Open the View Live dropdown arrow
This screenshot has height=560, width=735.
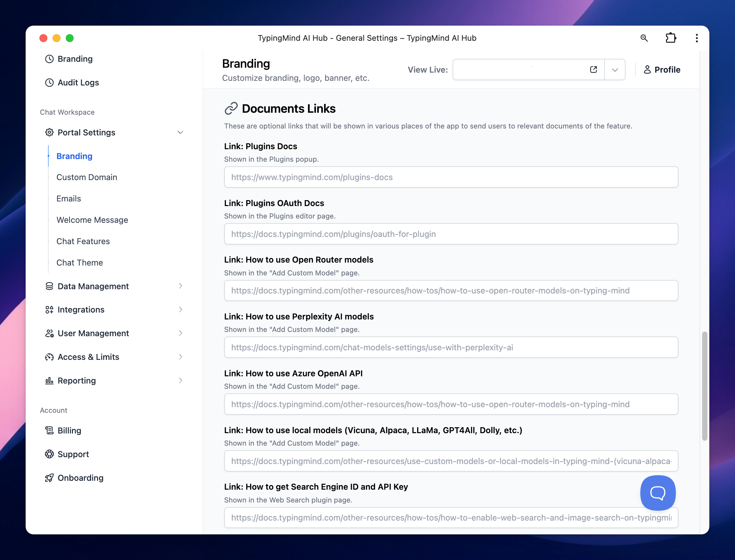pos(615,70)
